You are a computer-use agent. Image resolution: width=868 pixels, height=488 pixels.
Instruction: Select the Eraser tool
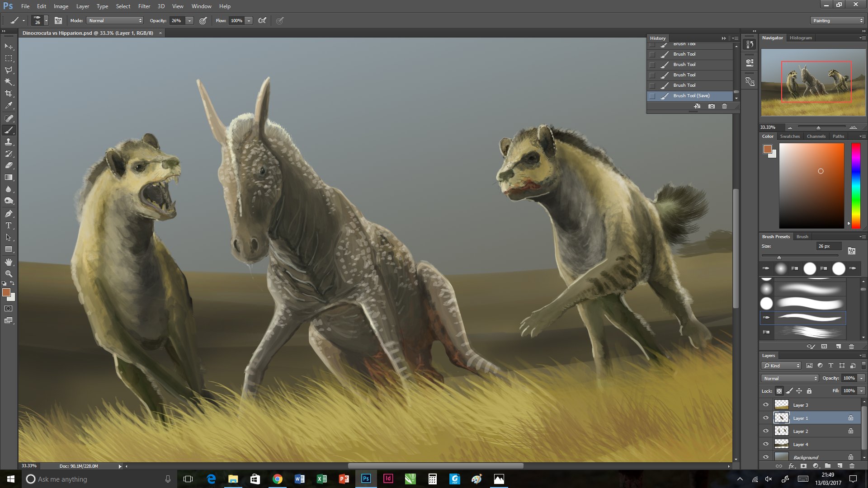click(x=9, y=165)
